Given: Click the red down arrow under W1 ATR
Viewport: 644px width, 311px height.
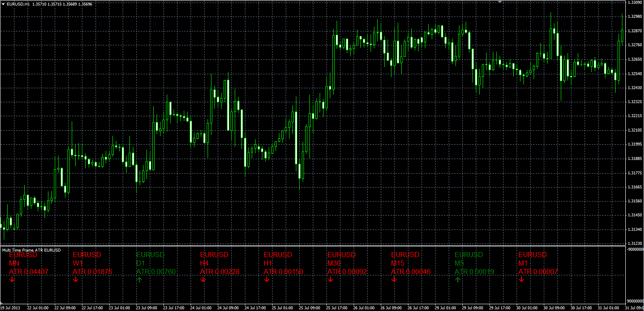Looking at the screenshot, I should tap(76, 280).
